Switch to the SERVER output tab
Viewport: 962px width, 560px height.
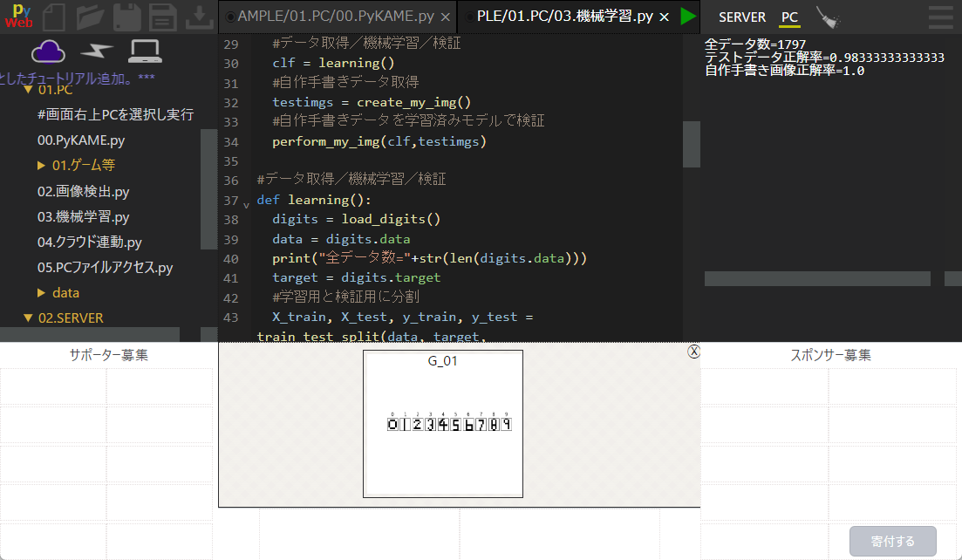[742, 17]
